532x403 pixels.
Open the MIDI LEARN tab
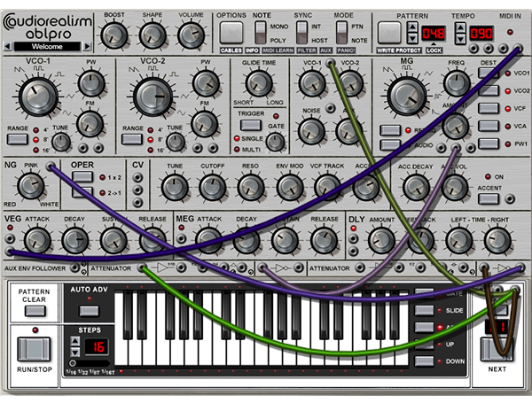click(278, 50)
